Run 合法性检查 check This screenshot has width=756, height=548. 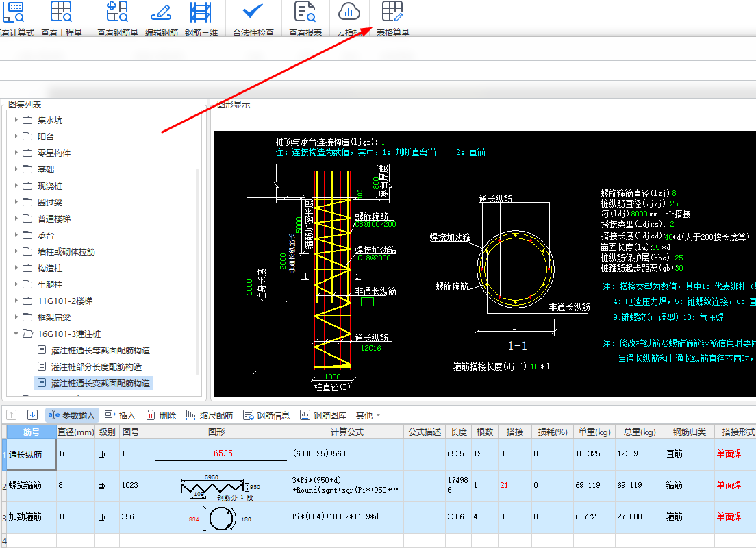(253, 19)
